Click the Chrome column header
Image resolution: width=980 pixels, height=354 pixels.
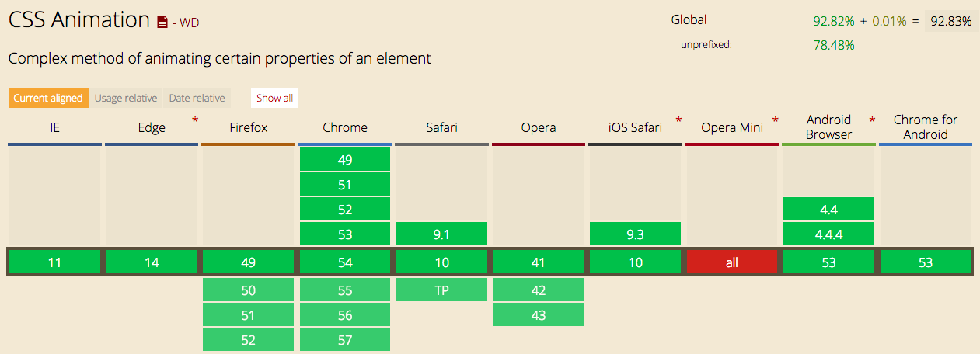tap(344, 127)
